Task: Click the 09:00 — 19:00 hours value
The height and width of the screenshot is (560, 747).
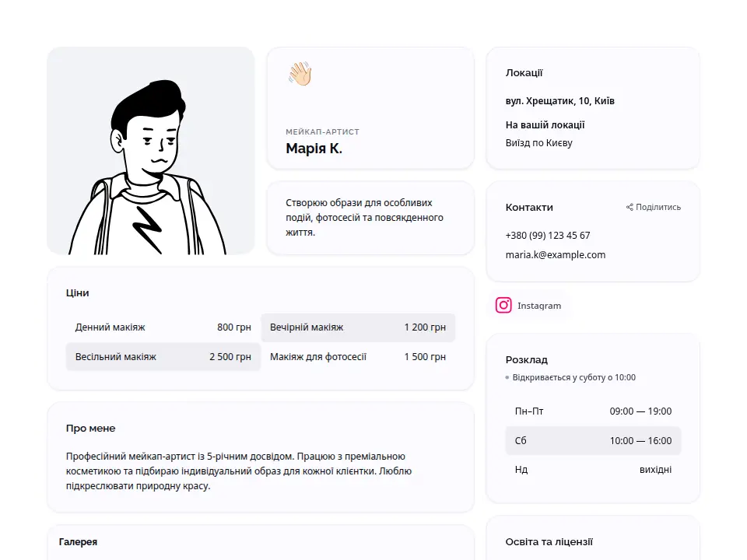Action: pyautogui.click(x=640, y=411)
